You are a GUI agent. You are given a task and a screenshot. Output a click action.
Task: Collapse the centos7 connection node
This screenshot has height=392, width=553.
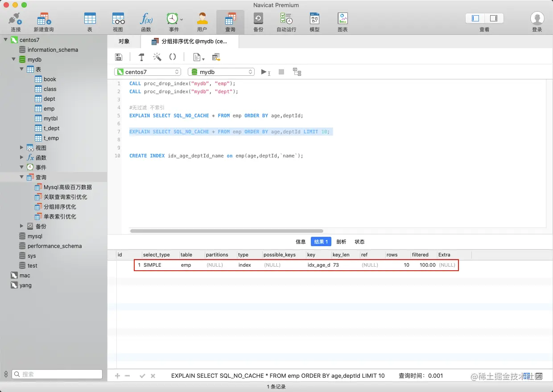(x=5, y=40)
